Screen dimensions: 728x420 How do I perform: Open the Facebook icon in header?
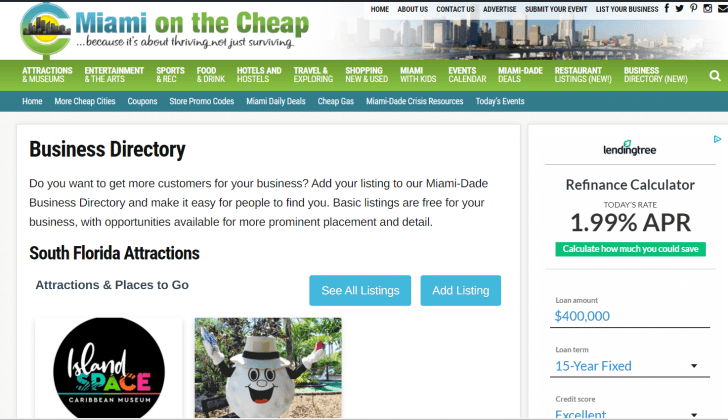(x=667, y=8)
